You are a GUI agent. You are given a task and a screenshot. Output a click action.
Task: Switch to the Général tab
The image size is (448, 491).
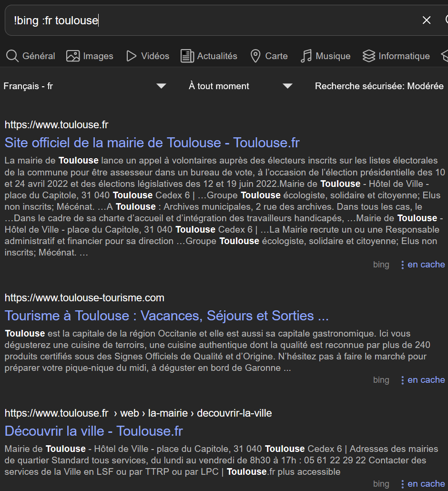(31, 56)
